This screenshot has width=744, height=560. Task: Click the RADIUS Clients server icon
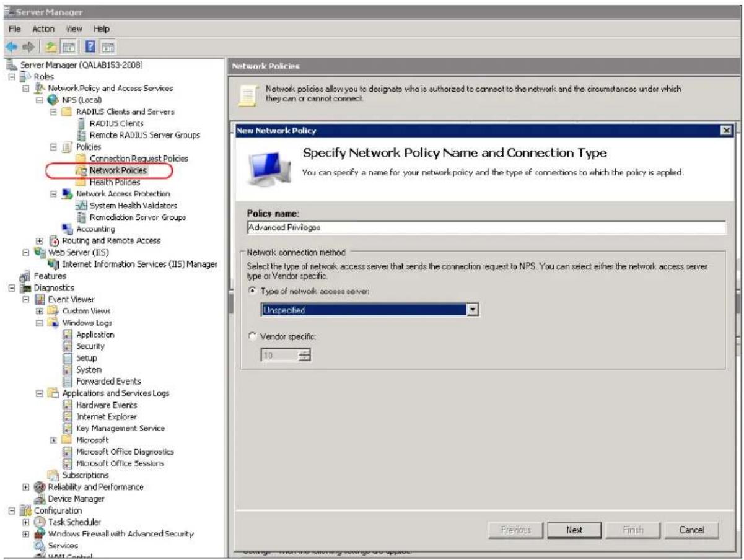[x=81, y=123]
